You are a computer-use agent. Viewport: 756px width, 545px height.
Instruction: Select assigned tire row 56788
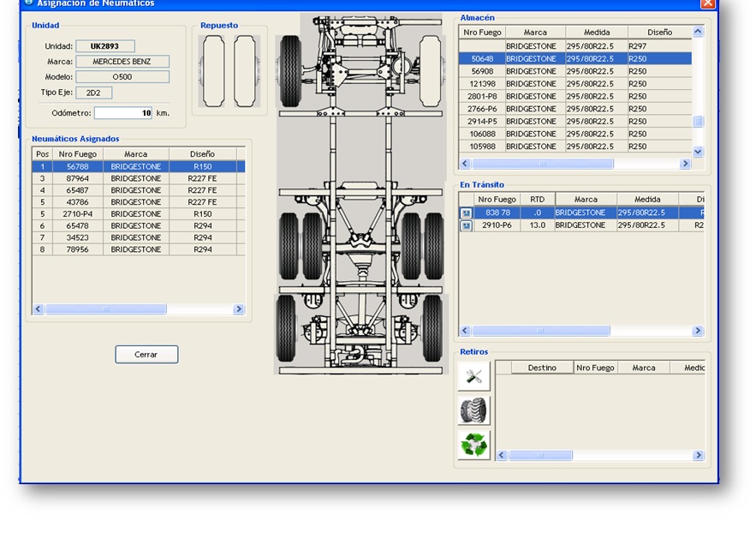(139, 166)
